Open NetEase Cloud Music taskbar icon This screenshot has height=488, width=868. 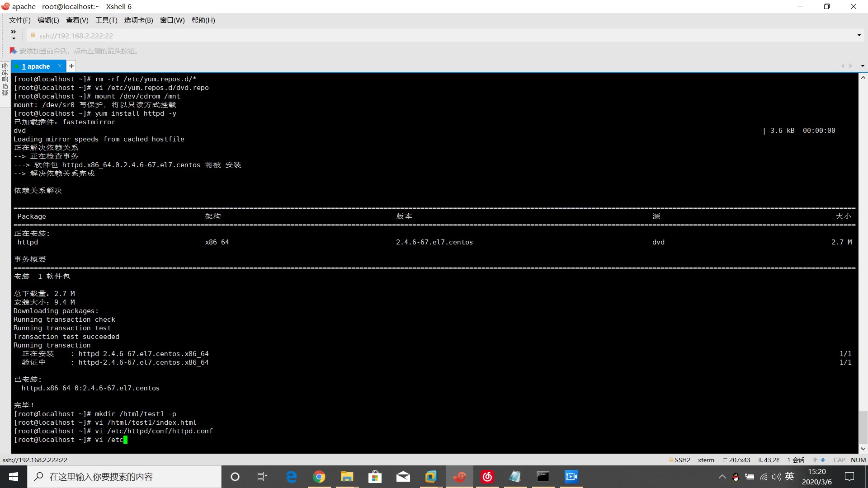(x=487, y=477)
